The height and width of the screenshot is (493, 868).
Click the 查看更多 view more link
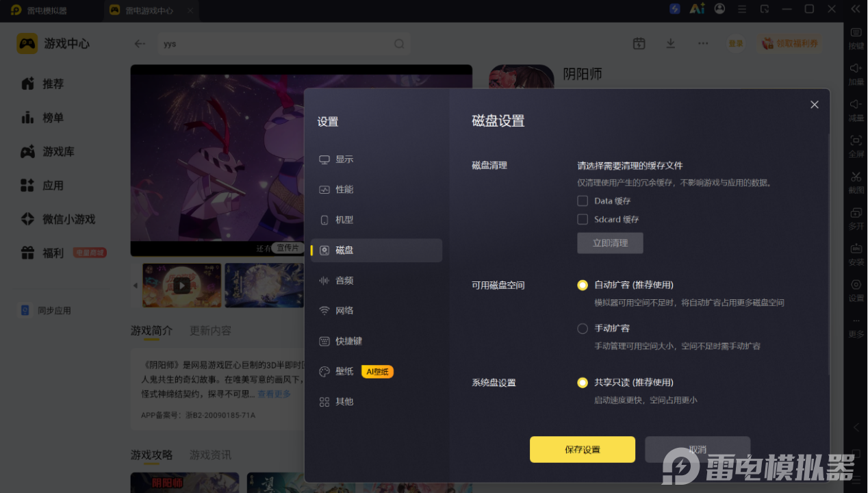pyautogui.click(x=274, y=394)
